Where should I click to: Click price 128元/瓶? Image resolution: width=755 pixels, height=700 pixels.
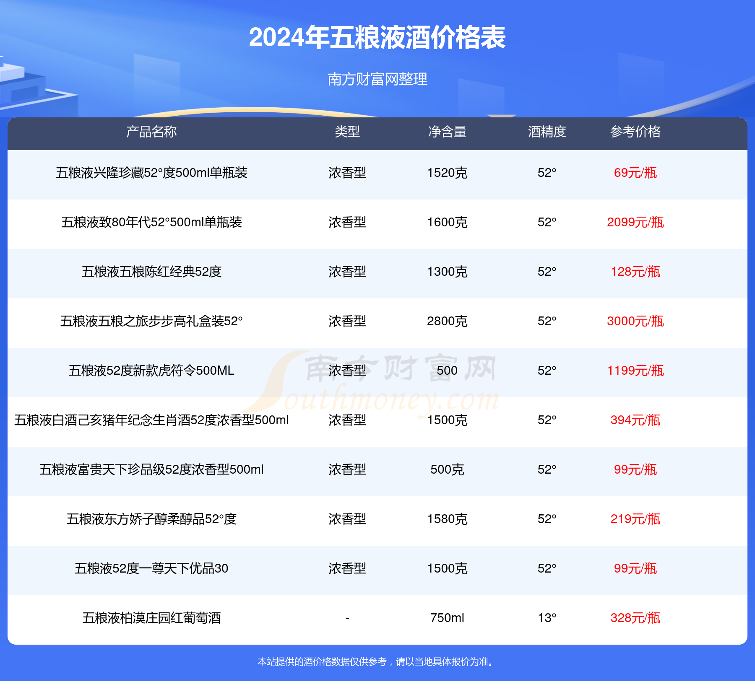(x=635, y=272)
